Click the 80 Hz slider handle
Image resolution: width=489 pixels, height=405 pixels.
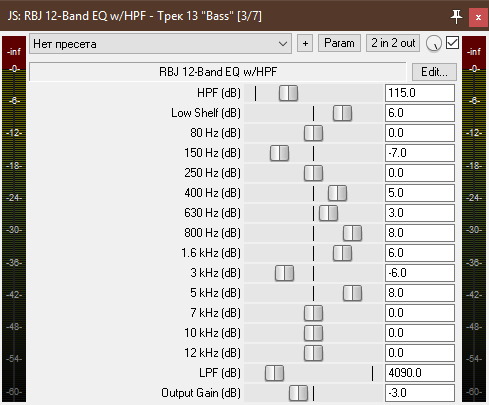pyautogui.click(x=313, y=133)
